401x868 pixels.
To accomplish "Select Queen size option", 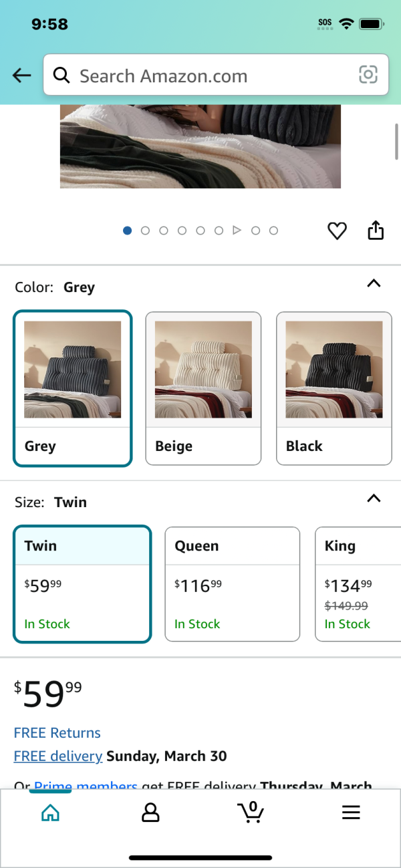I will [x=233, y=585].
